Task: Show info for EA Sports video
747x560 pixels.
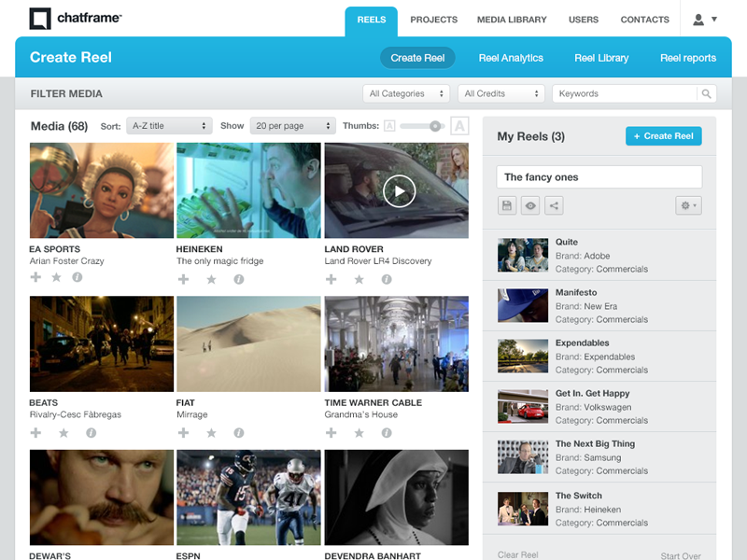Action: pyautogui.click(x=78, y=277)
